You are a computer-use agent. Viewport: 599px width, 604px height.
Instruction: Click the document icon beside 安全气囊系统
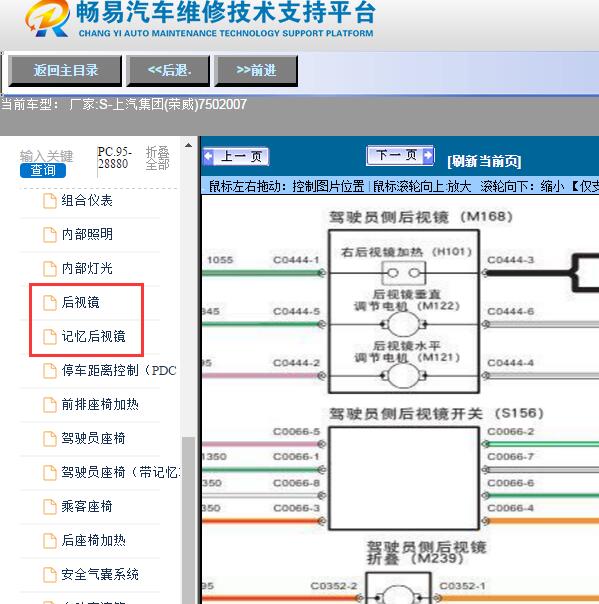[50, 575]
